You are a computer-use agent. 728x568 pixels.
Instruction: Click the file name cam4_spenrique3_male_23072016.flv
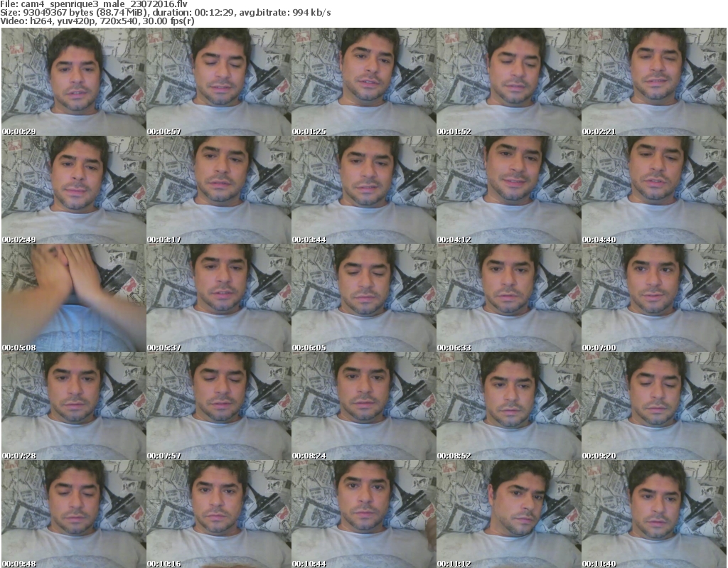point(104,4)
